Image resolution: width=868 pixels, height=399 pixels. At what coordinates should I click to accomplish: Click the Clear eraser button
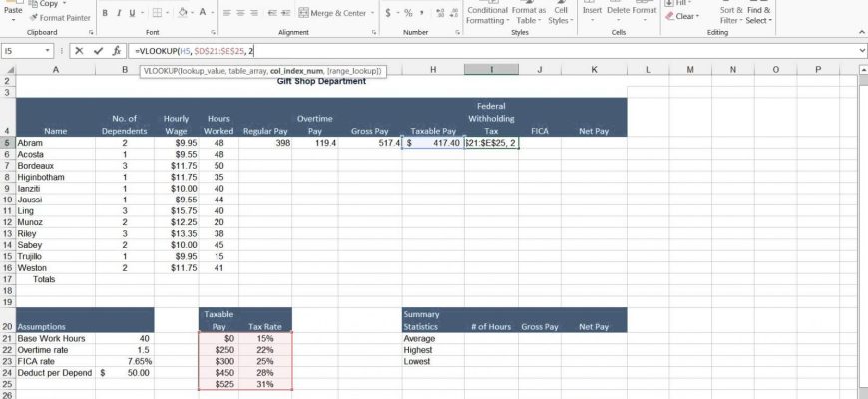680,16
